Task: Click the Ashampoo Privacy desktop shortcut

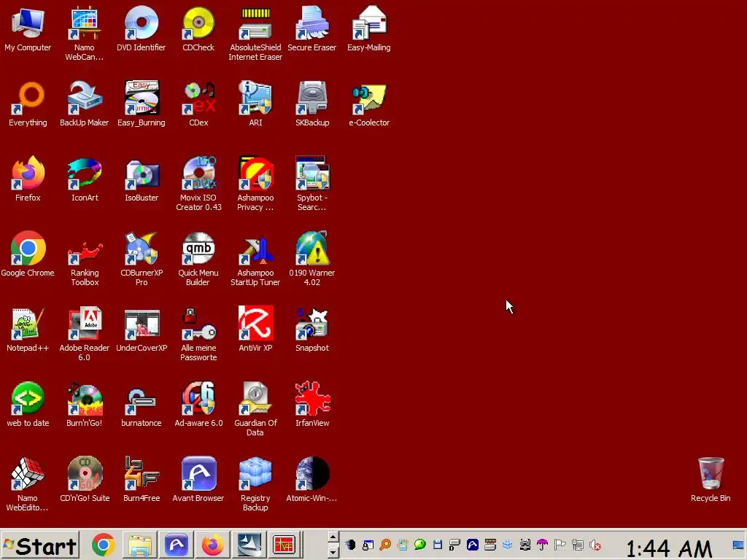Action: point(255,184)
